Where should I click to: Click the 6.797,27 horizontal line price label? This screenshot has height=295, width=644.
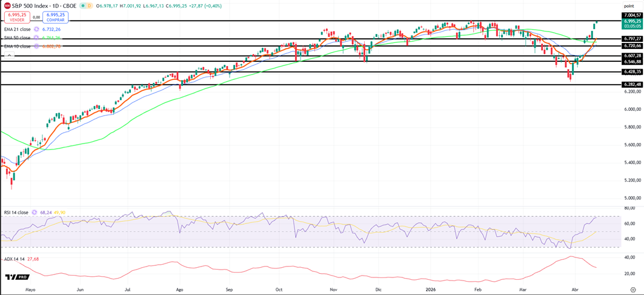click(x=632, y=39)
